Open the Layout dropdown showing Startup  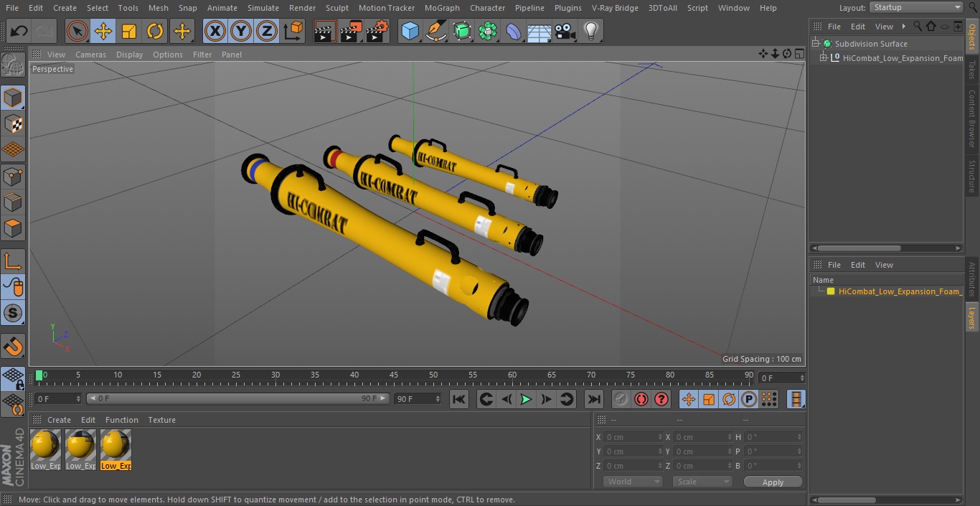[916, 7]
